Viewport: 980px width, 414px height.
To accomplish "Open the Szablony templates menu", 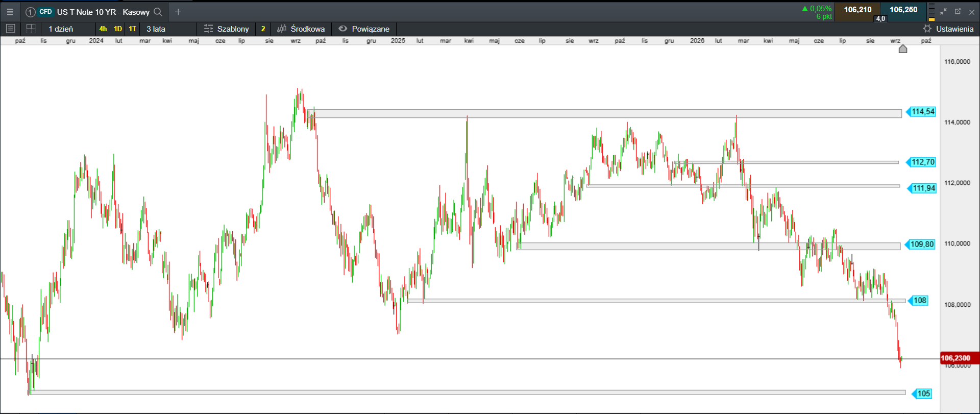I will (x=227, y=29).
